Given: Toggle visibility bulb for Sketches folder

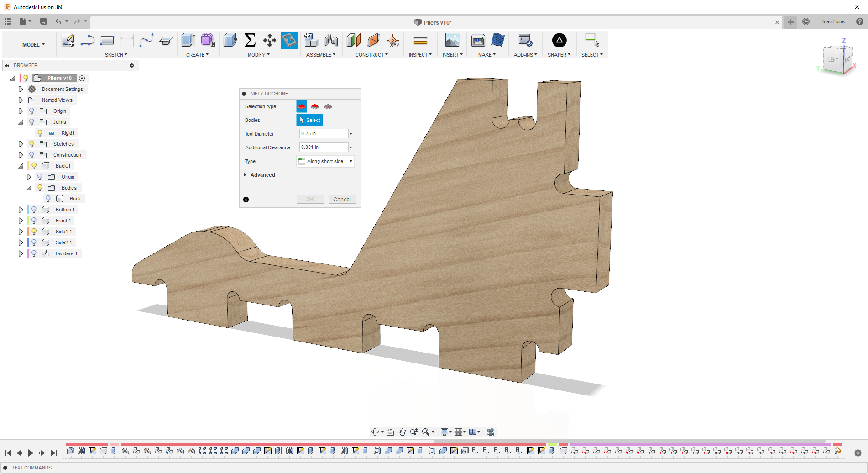Looking at the screenshot, I should pos(31,144).
